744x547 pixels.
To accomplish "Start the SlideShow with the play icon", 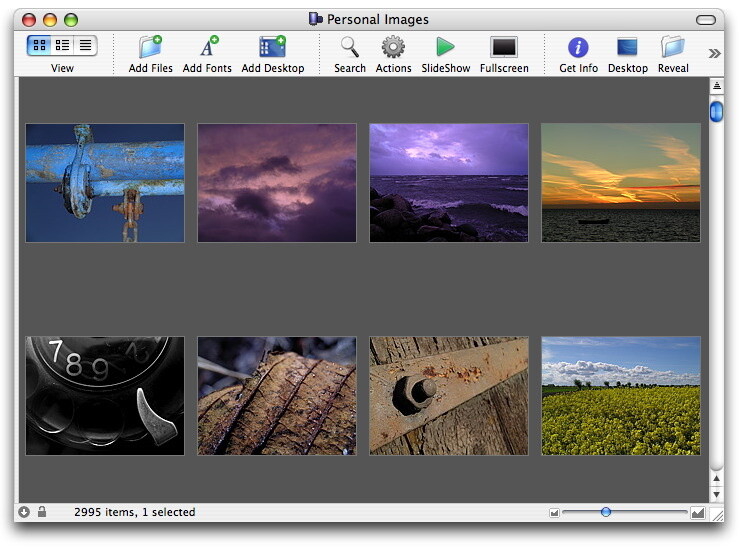I will 445,47.
